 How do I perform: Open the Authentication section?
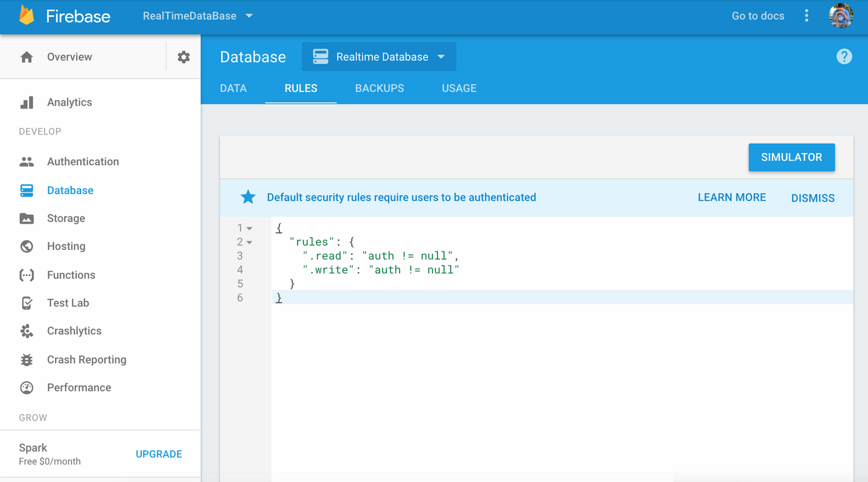pyautogui.click(x=83, y=161)
